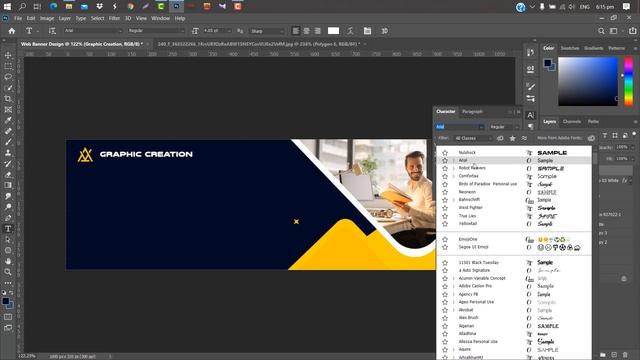Viewport: 640px width, 360px height.
Task: Favorite the Bahnschrift font star
Action: [x=445, y=200]
